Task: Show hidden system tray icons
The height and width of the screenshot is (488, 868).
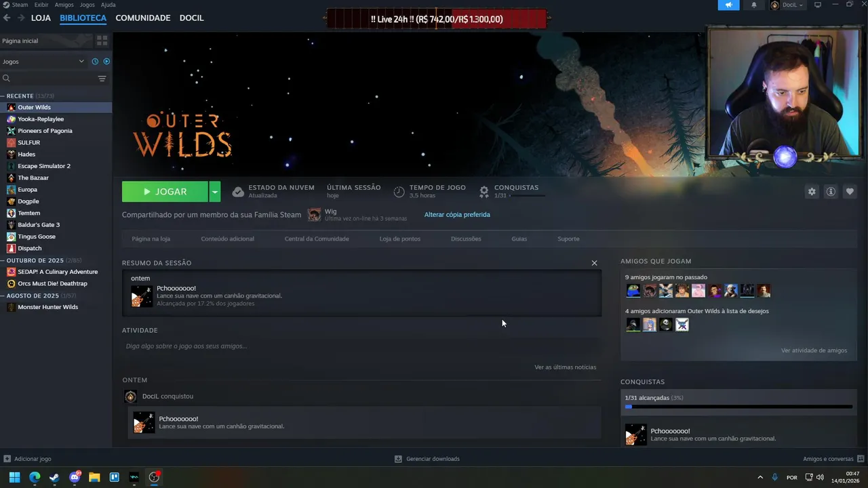Action: (x=760, y=477)
